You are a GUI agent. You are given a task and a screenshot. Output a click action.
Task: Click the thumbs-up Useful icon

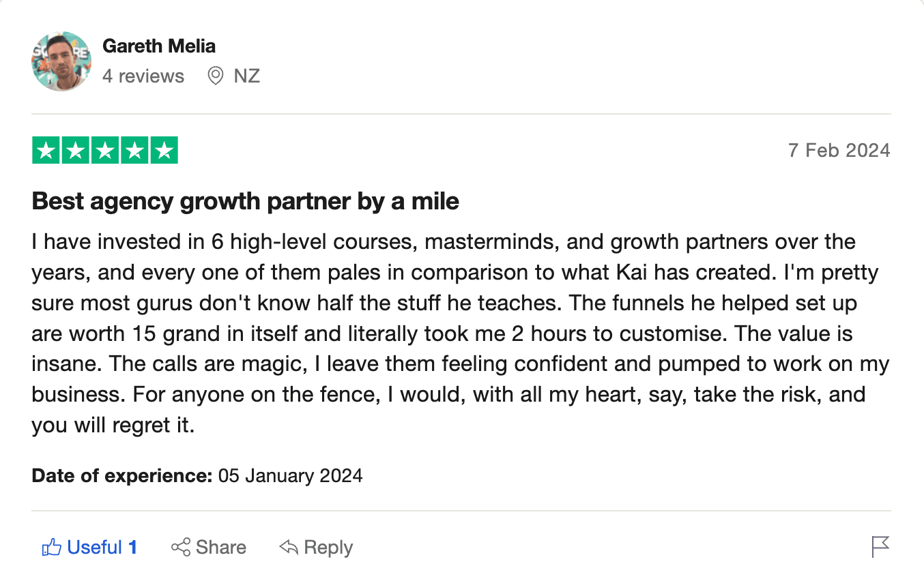(52, 547)
